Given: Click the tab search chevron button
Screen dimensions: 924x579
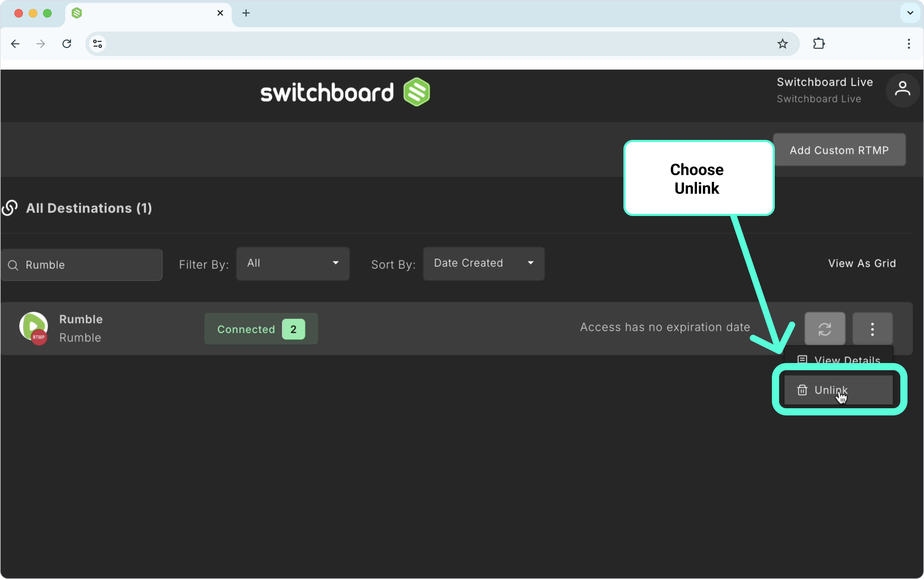Looking at the screenshot, I should (910, 13).
